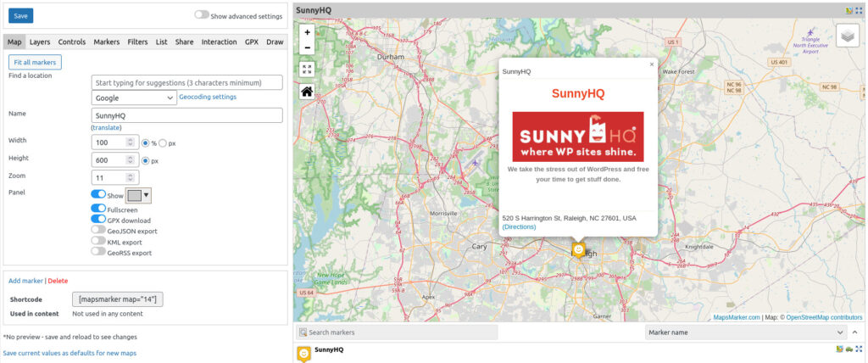Open OpenStreetMap contributors link
The image size is (868, 363).
pos(824,317)
